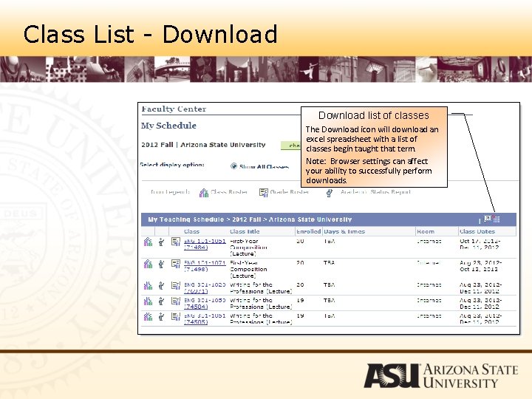Open the ENG 301-1051 (74505) class link
Viewport: 532px width, 399px height.
[205, 318]
